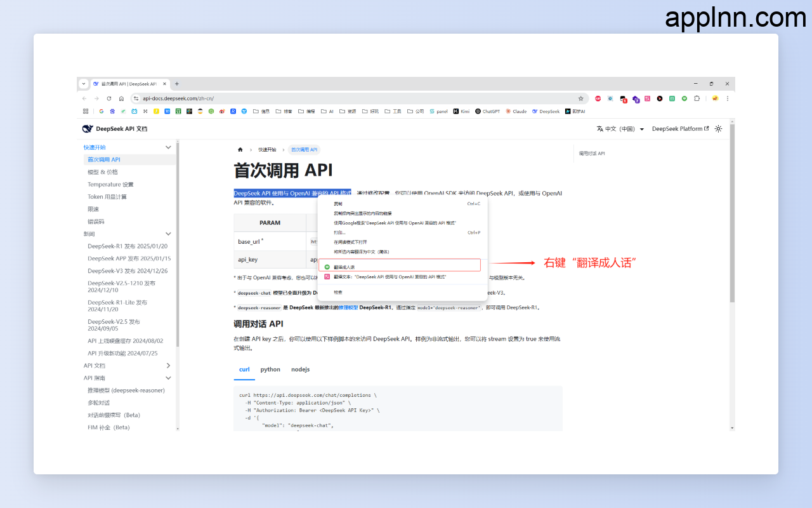Screen dimensions: 812x508
Task: Open DeepSeek-R1 发布 2025/01/20 news item
Action: pos(128,246)
